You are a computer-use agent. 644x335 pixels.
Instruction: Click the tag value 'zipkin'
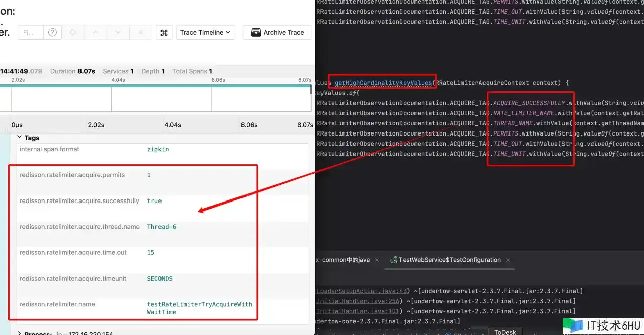[x=158, y=149]
